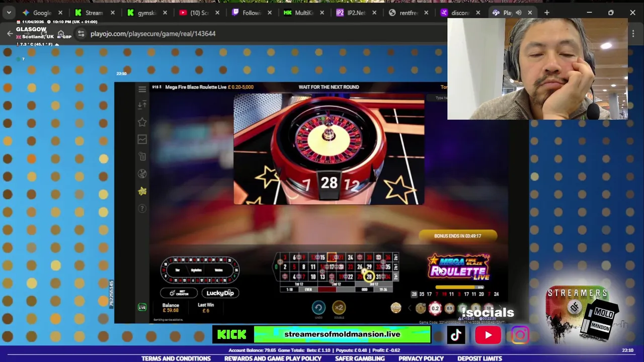Bet on the 1-18 field
Screen dimensions: 644x362
tap(289, 290)
